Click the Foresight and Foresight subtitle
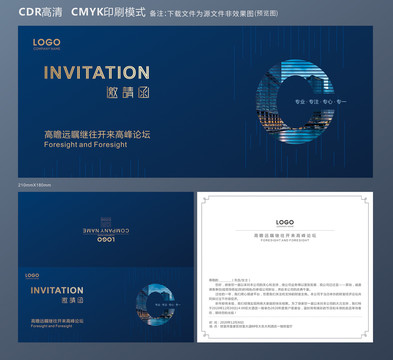Image resolution: width=393 pixels, height=360 pixels. click(86, 145)
